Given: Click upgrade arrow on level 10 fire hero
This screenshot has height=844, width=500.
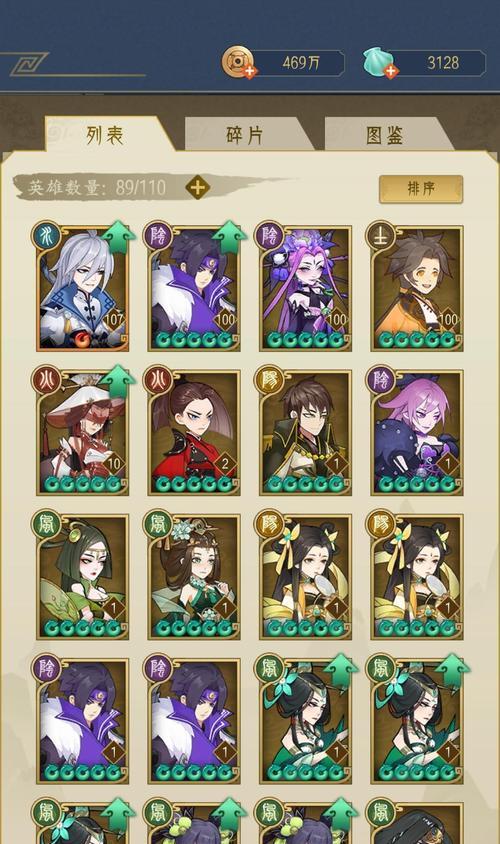Looking at the screenshot, I should (118, 382).
